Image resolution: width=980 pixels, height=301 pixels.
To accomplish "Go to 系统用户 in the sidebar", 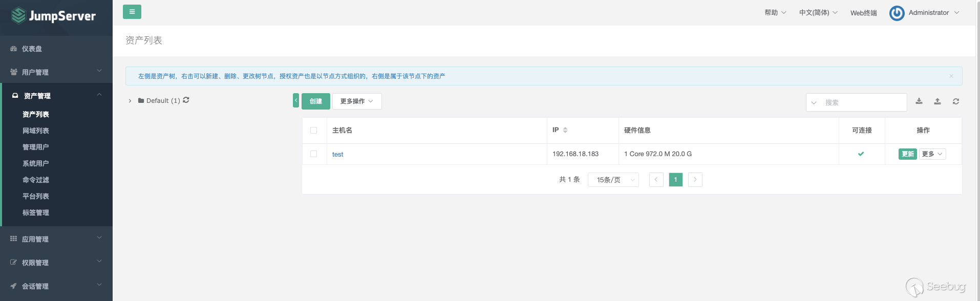I will 36,163.
